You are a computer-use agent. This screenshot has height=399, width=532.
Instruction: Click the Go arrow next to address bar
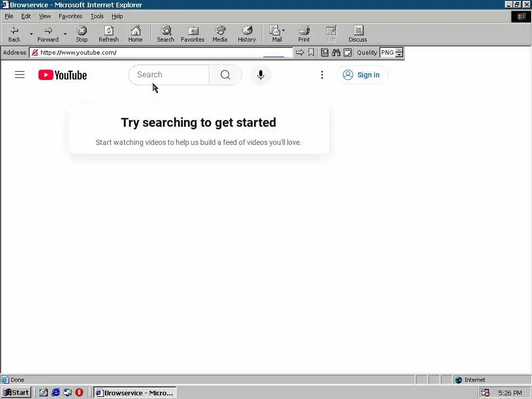(300, 52)
